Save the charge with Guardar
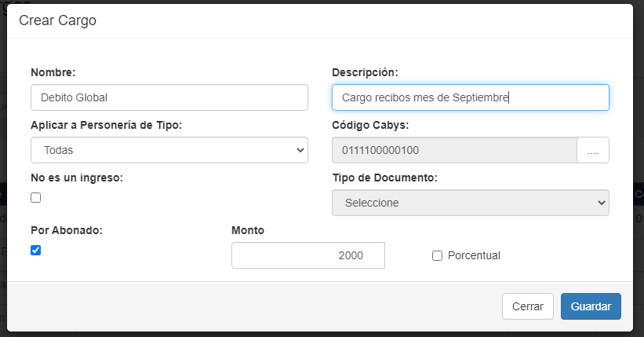Image resolution: width=644 pixels, height=337 pixels. pyautogui.click(x=591, y=306)
